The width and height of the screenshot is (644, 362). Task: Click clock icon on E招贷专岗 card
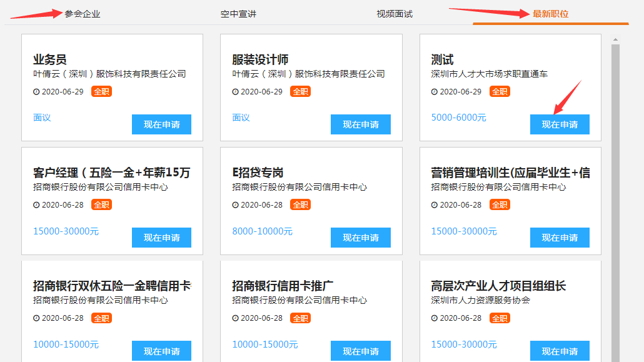tap(235, 204)
